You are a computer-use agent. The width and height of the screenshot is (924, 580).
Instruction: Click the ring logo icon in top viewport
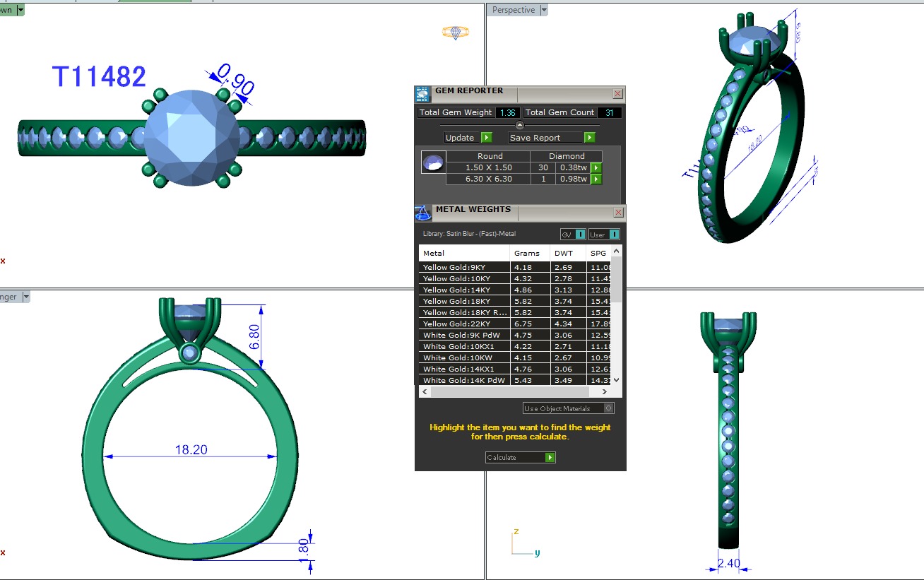[456, 32]
